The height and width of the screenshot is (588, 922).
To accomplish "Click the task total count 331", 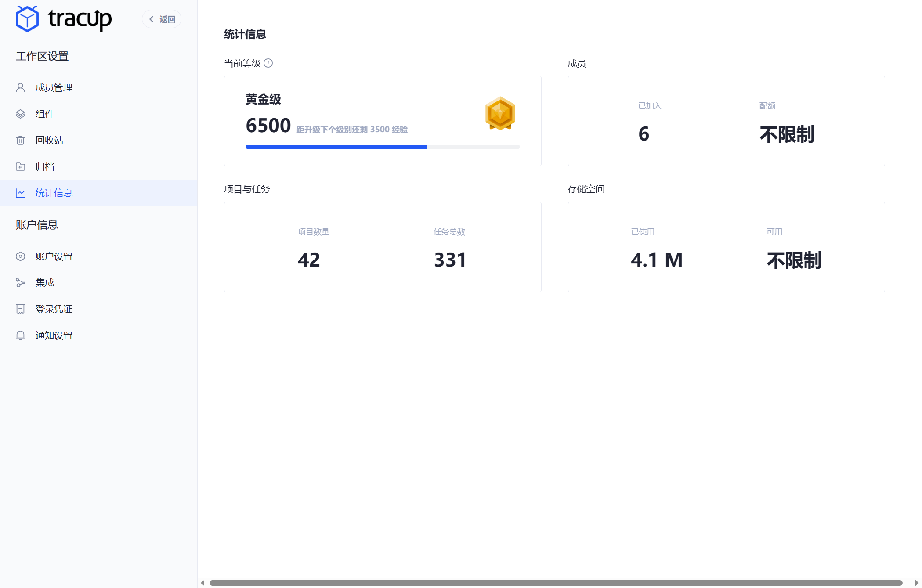I will tap(450, 260).
